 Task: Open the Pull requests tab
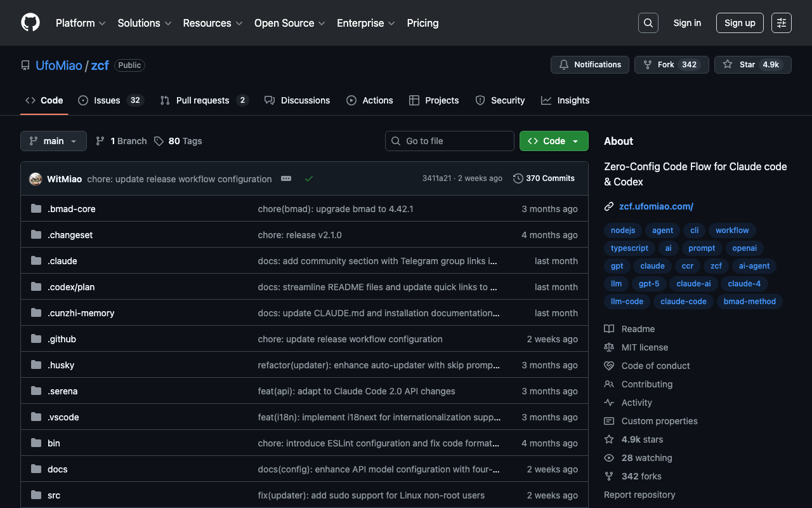coord(203,100)
